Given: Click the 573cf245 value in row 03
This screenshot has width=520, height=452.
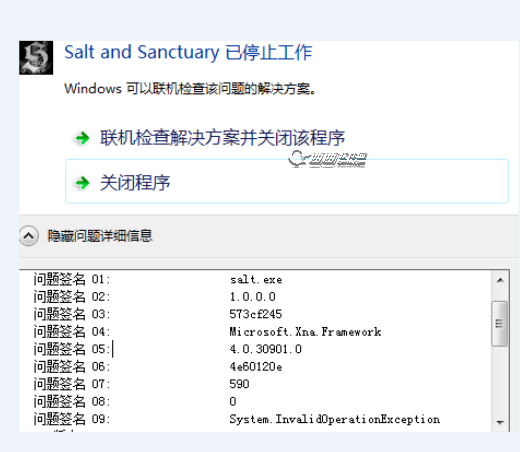Looking at the screenshot, I should [x=256, y=314].
